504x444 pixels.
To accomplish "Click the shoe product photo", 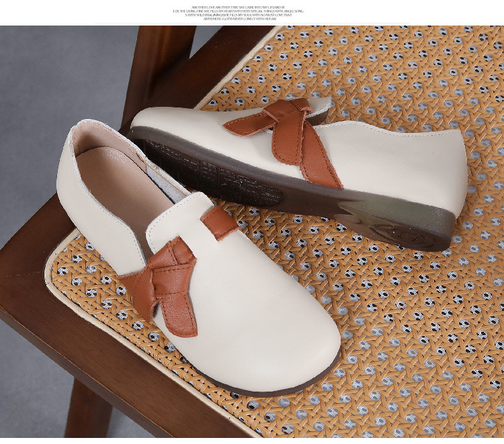I will tap(252, 232).
